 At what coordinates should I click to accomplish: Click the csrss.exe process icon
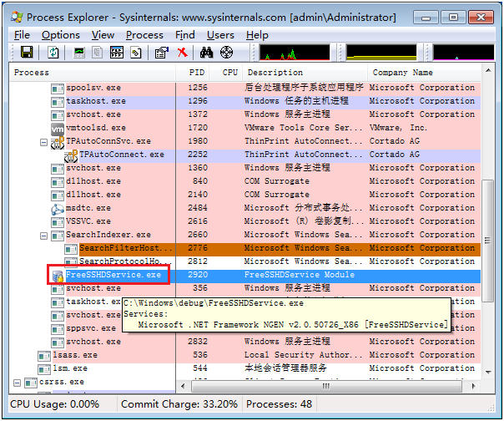click(31, 383)
